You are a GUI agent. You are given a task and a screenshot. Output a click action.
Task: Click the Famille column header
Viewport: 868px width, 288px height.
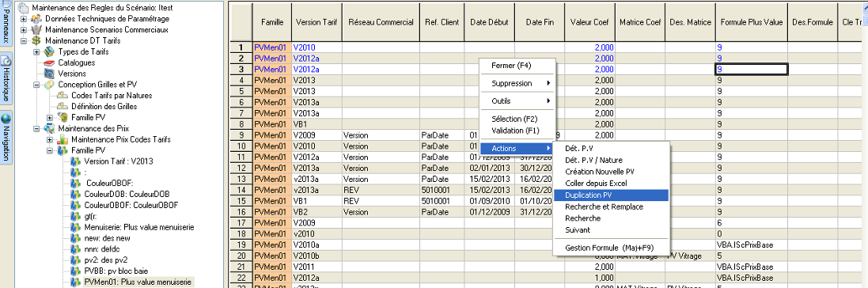coord(272,22)
